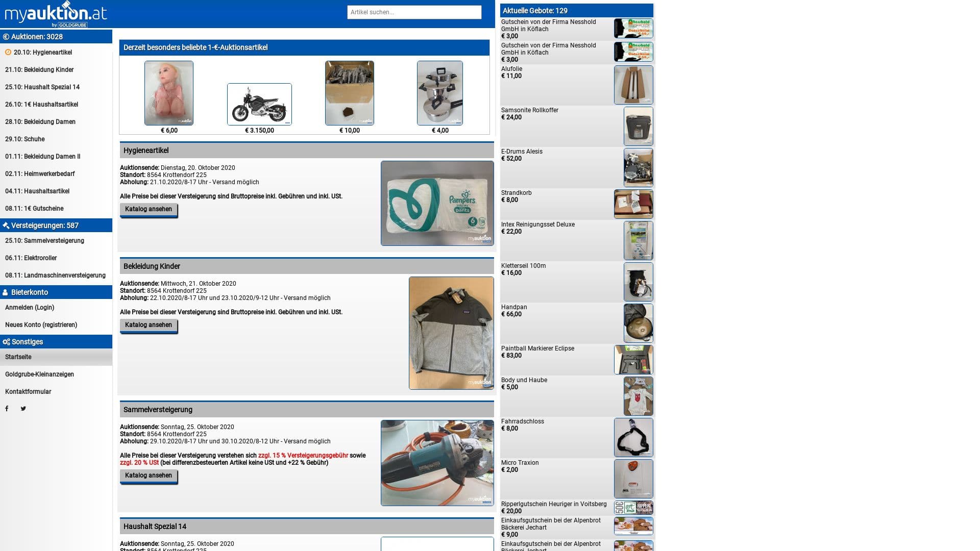The image size is (980, 551).
Task: Click the electric motorcycle thumbnail at €3.150,00
Action: point(259,104)
